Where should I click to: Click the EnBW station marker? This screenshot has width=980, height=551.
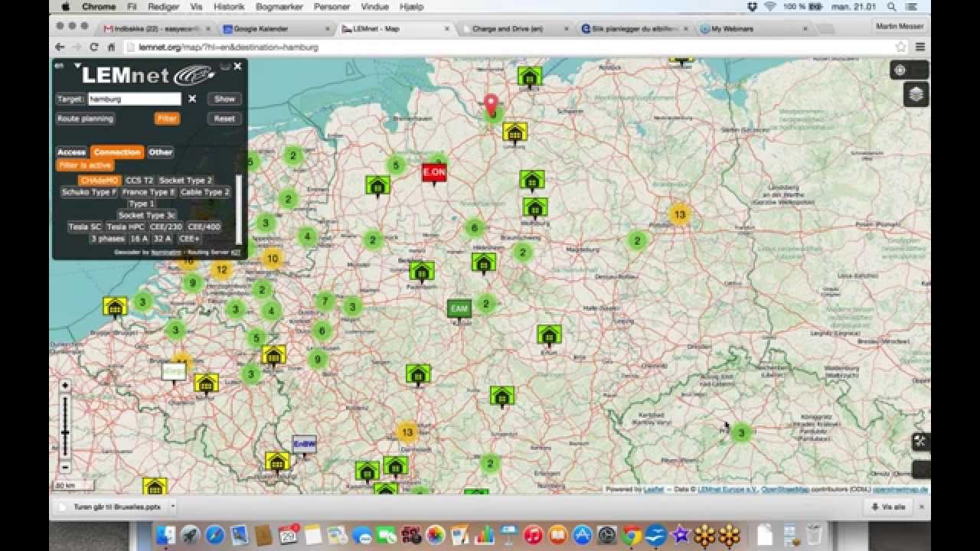304,444
